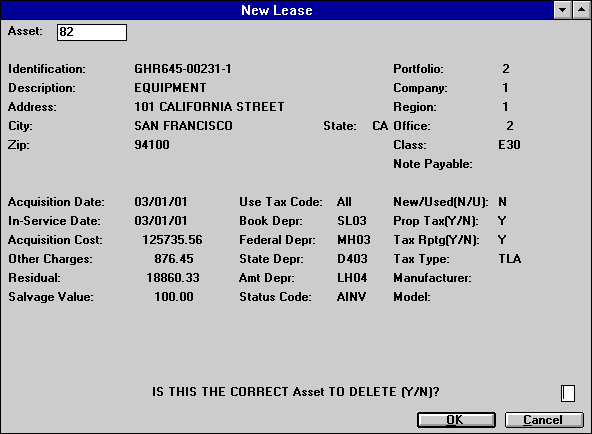Dismiss the dialog with Cancel

click(x=544, y=420)
